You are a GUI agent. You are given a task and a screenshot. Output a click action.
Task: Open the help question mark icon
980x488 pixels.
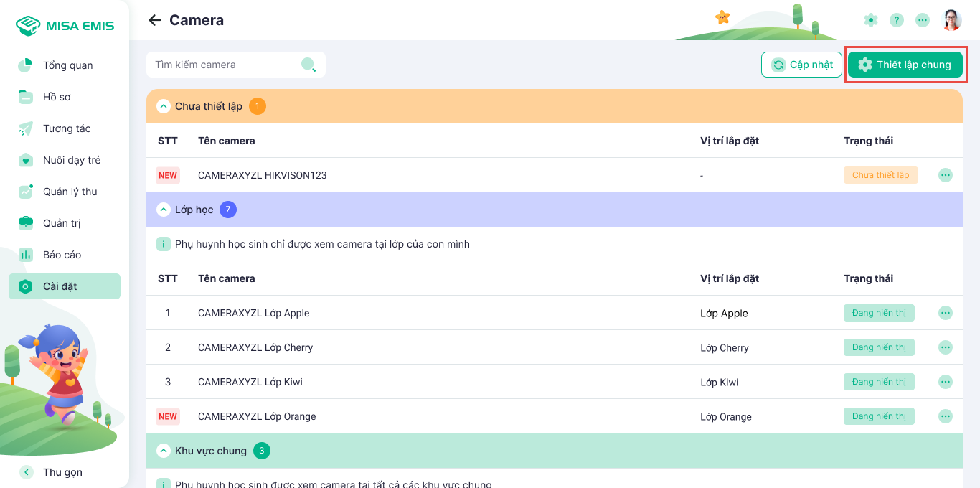897,20
